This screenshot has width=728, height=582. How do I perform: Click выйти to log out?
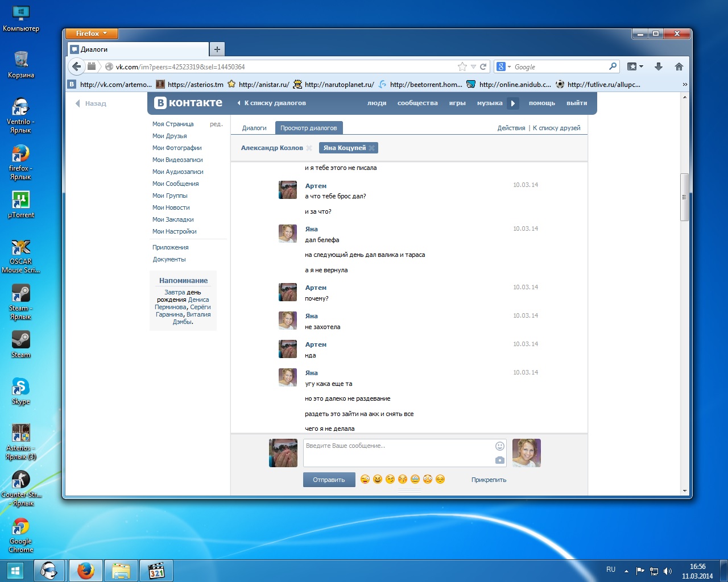(577, 103)
